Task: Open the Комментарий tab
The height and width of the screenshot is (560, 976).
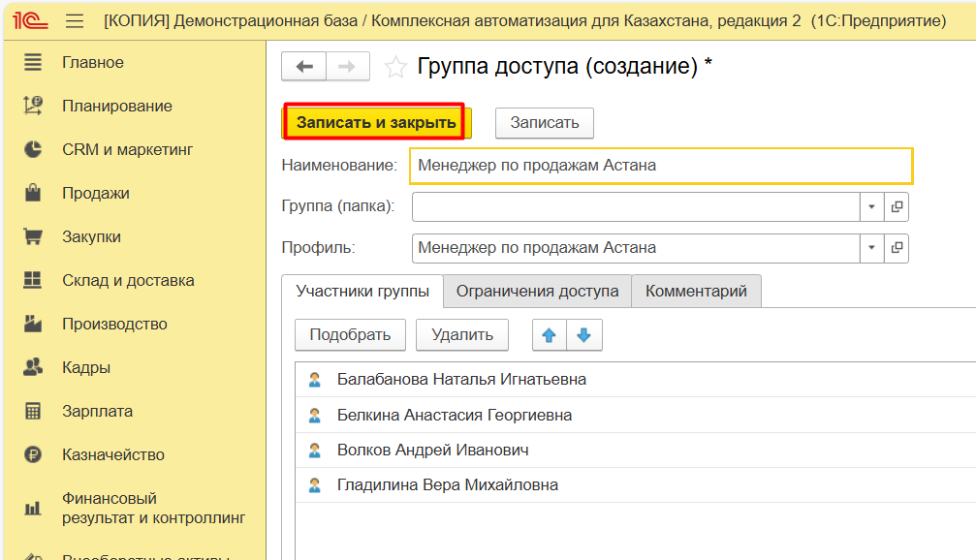Action: pyautogui.click(x=696, y=291)
